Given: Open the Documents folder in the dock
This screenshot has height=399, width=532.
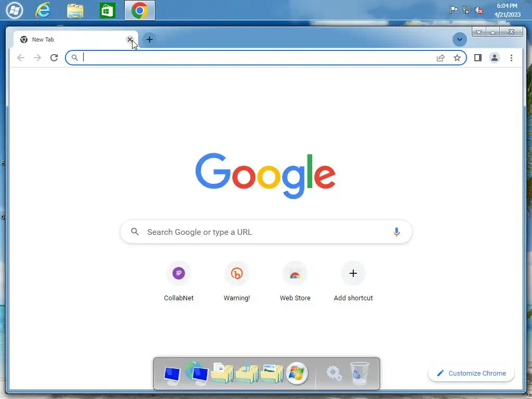Looking at the screenshot, I should click(222, 373).
